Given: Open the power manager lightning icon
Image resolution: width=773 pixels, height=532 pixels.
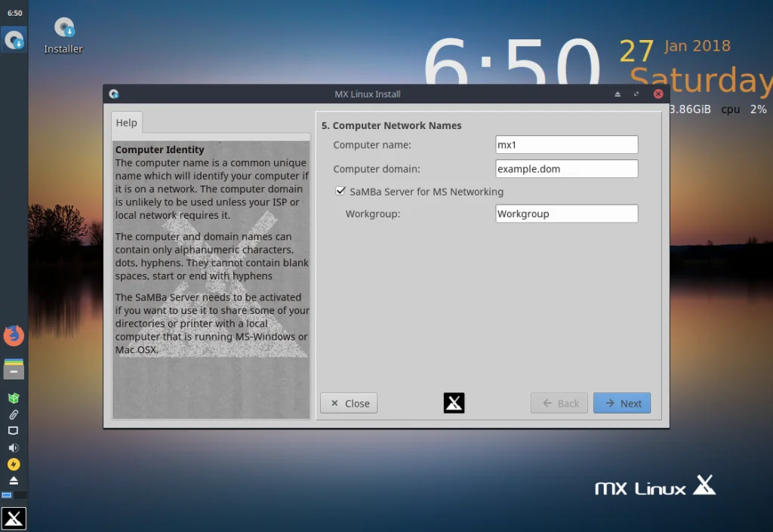Looking at the screenshot, I should 14,465.
